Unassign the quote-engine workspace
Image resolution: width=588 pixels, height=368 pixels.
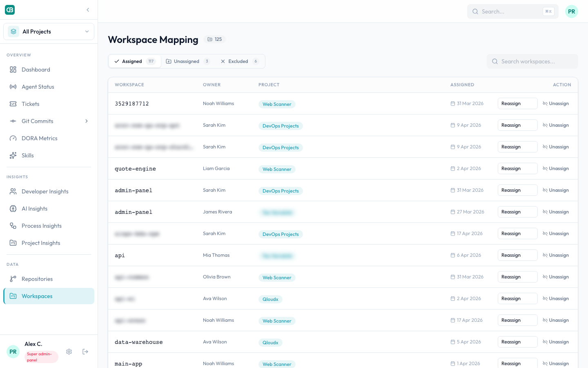point(556,168)
